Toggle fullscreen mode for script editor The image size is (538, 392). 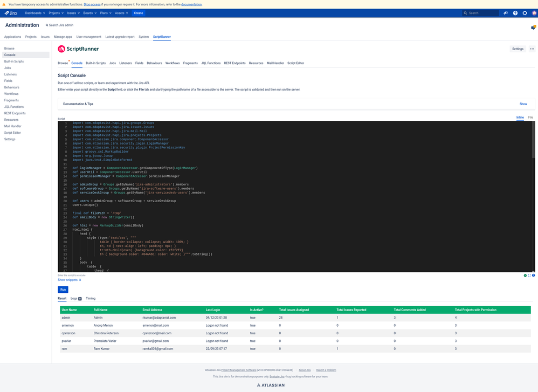529,276
